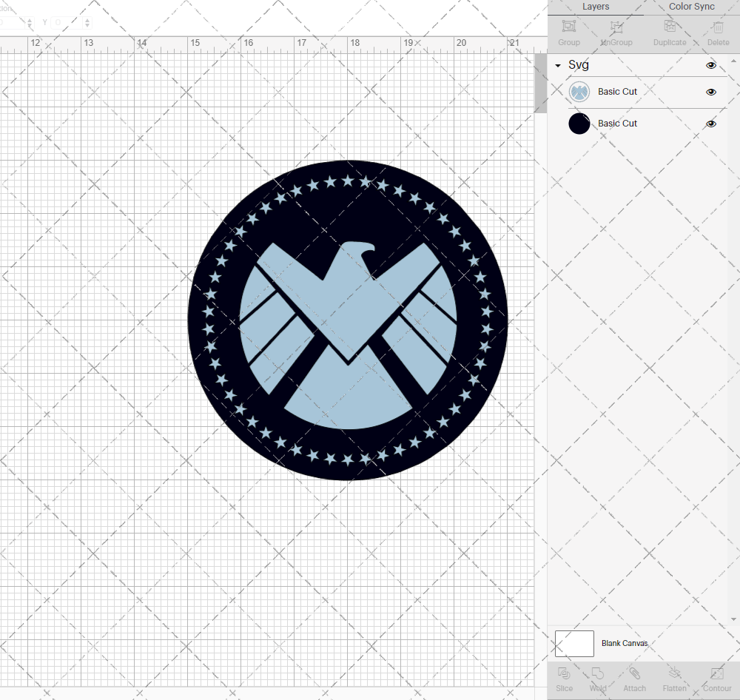Click the Blank Canvas white swatch

point(574,643)
